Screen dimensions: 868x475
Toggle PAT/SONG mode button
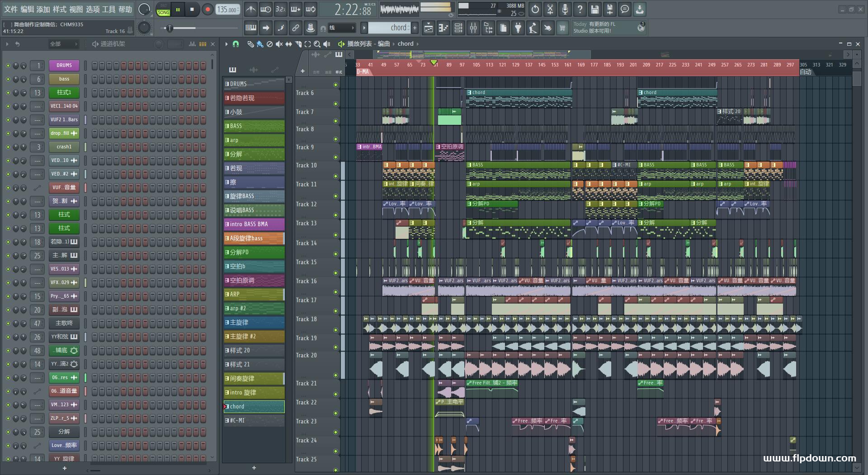pyautogui.click(x=163, y=9)
